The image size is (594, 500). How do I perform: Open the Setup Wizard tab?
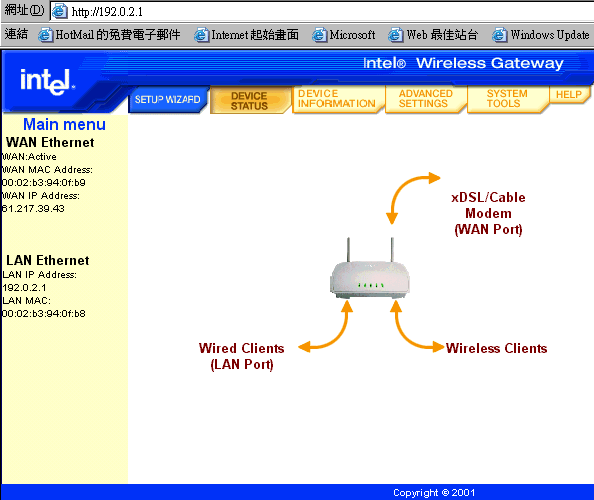tap(169, 100)
